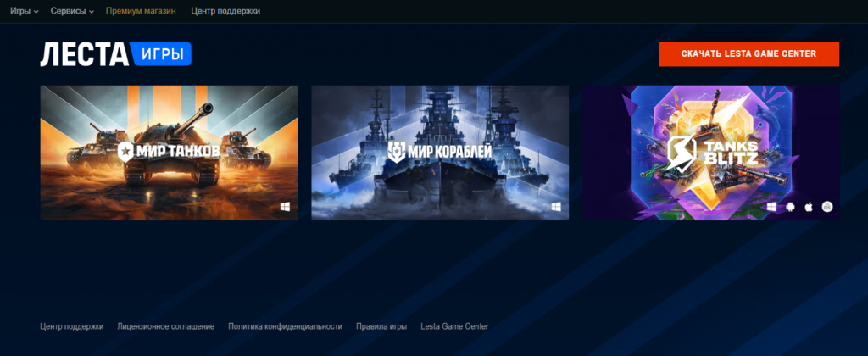The width and height of the screenshot is (868, 356).
Task: Open Правила игры footer link
Action: click(x=381, y=326)
